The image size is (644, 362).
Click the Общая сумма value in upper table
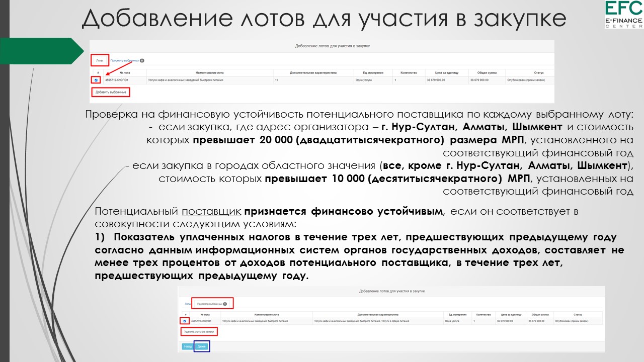479,80
